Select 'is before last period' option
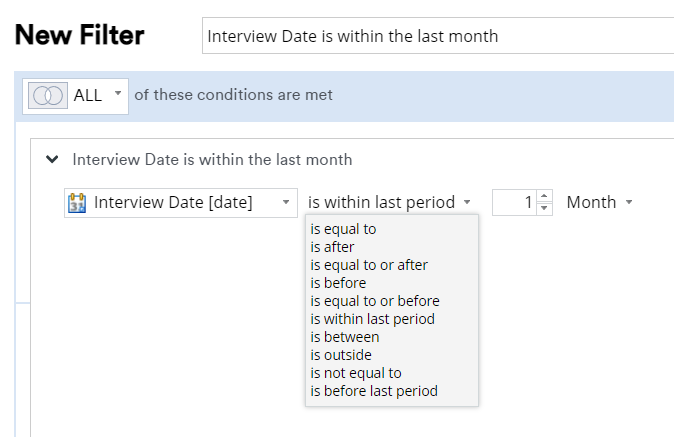 click(x=373, y=391)
